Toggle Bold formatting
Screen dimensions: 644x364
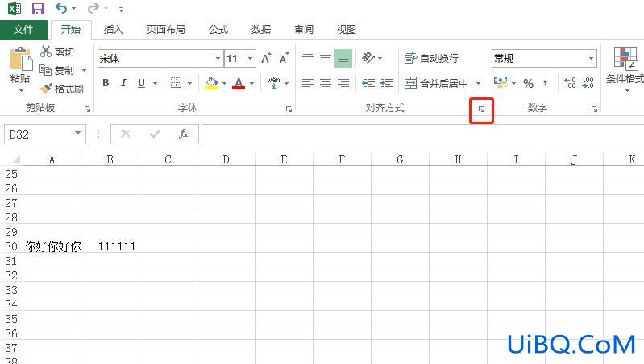click(x=106, y=83)
